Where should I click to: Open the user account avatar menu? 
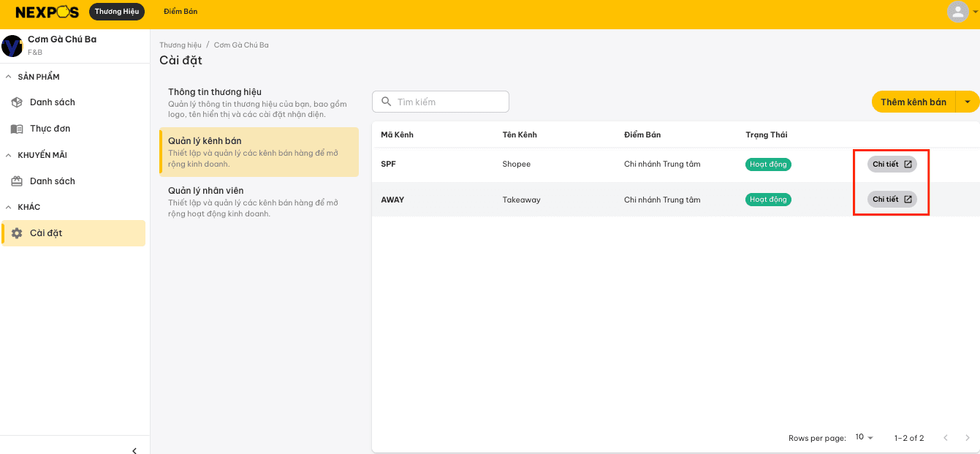pyautogui.click(x=957, y=12)
